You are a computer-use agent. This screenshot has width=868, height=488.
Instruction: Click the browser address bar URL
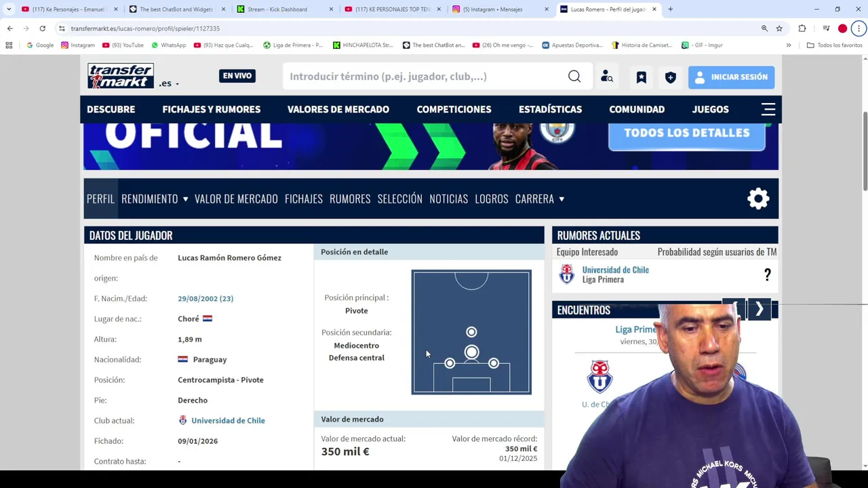[x=145, y=28]
